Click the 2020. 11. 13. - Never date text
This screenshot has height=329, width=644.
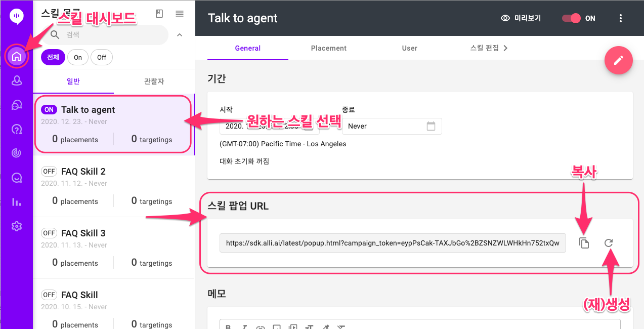click(x=74, y=245)
